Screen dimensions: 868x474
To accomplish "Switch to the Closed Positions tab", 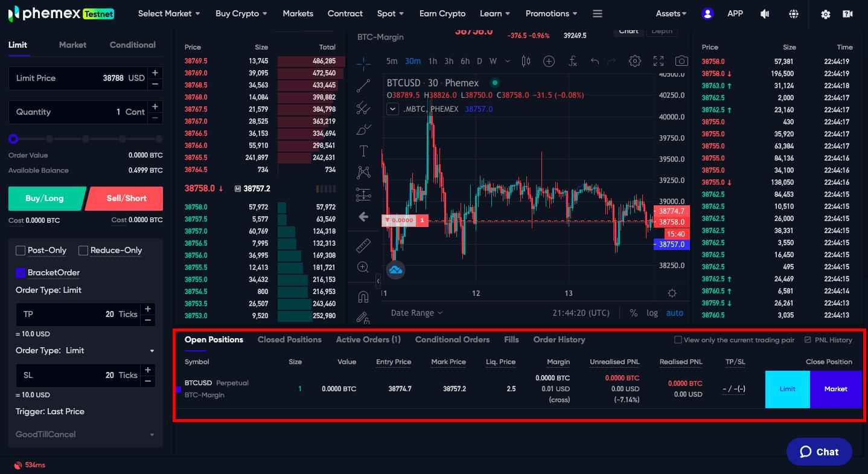I will coord(289,339).
